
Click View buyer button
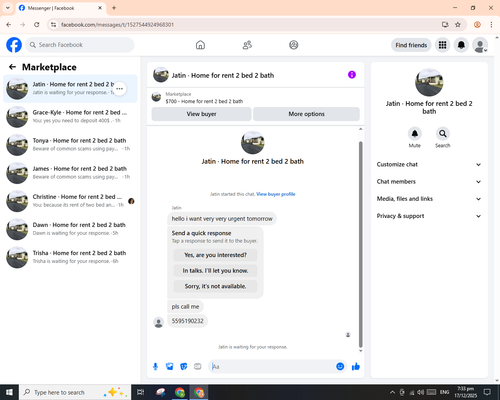(201, 114)
